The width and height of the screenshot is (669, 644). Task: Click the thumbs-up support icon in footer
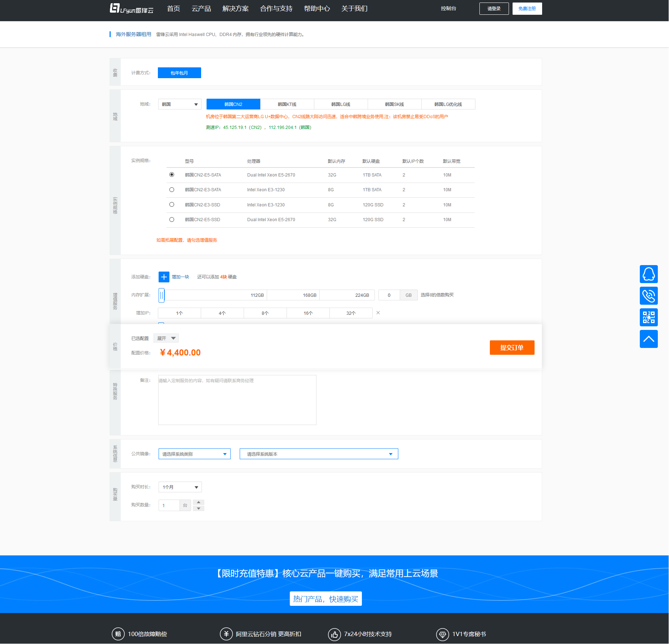[x=334, y=634]
